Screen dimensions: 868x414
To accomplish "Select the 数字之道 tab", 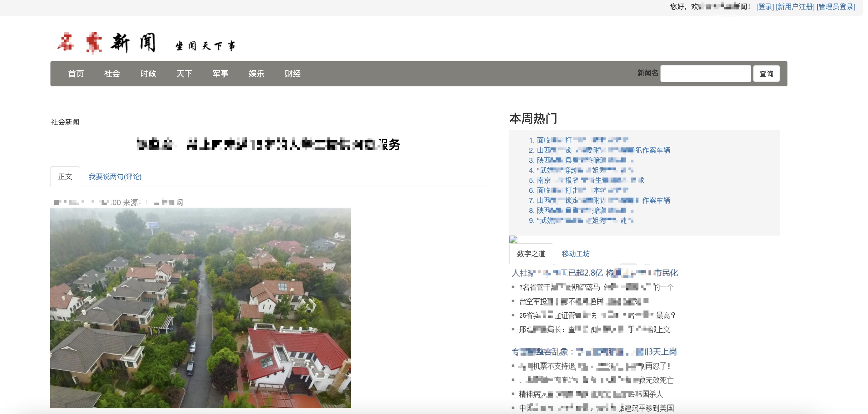I will point(532,254).
